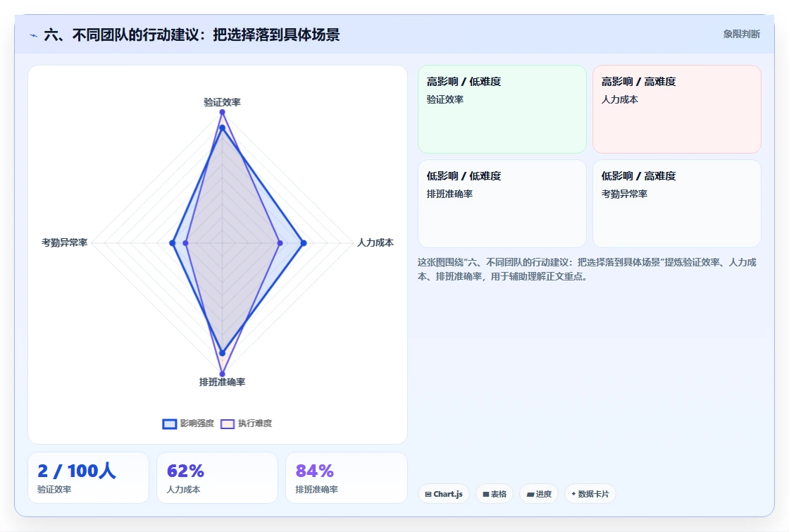Toggle the 影响强度 legend swatch

coord(170,423)
